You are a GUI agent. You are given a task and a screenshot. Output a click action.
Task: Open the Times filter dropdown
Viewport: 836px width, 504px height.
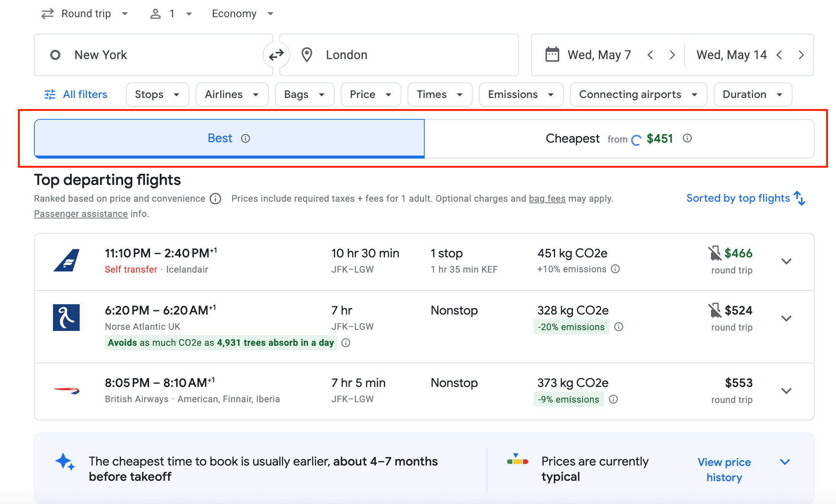point(440,95)
